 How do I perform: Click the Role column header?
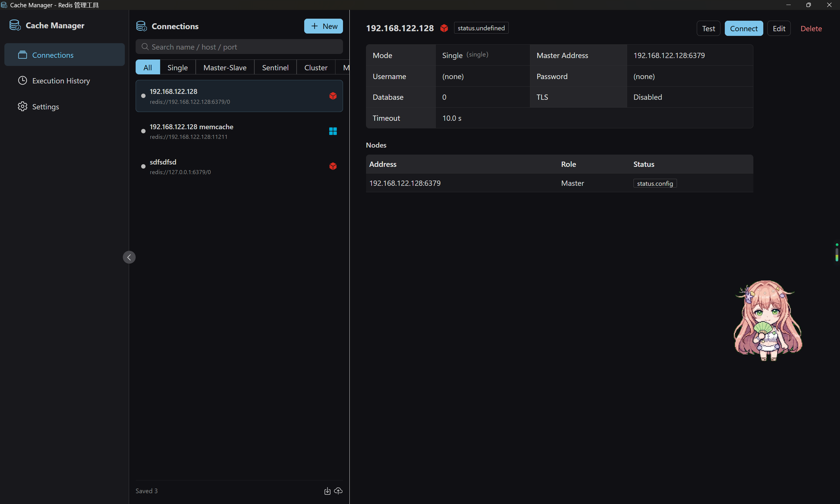pyautogui.click(x=568, y=164)
